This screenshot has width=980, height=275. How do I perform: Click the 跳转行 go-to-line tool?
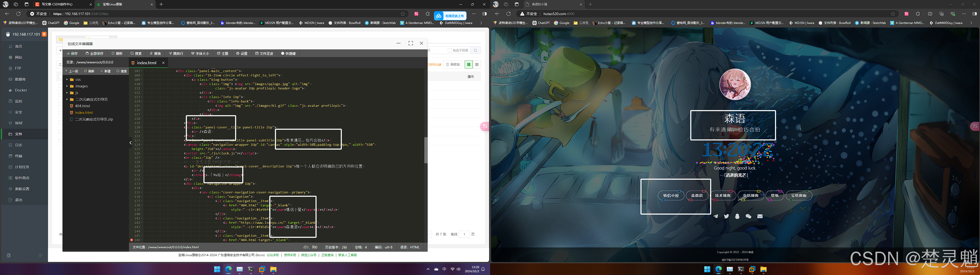(x=176, y=54)
